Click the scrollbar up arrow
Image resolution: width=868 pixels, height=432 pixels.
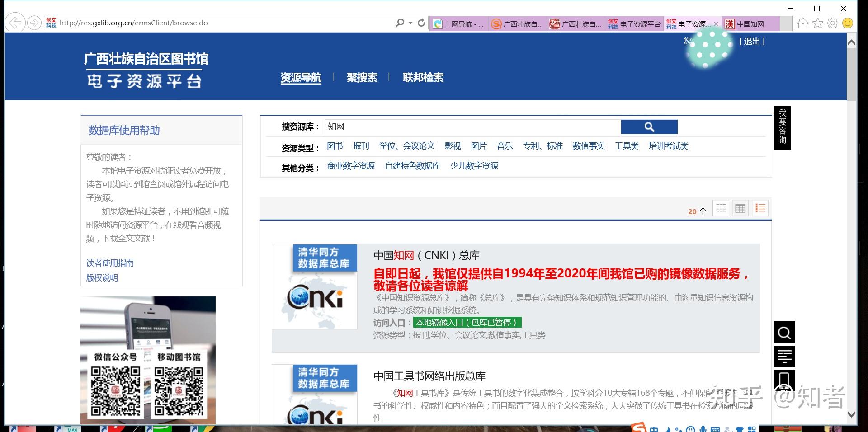pyautogui.click(x=852, y=42)
